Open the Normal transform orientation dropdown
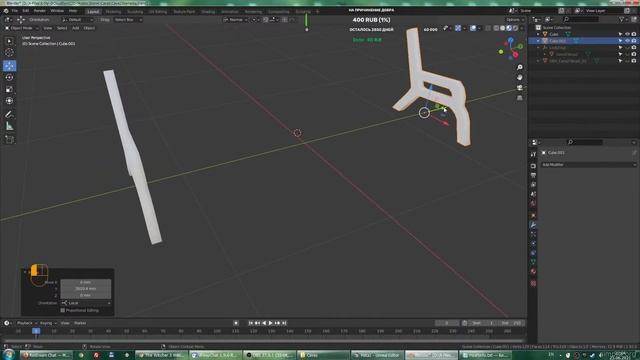The image size is (640, 360). tap(236, 20)
